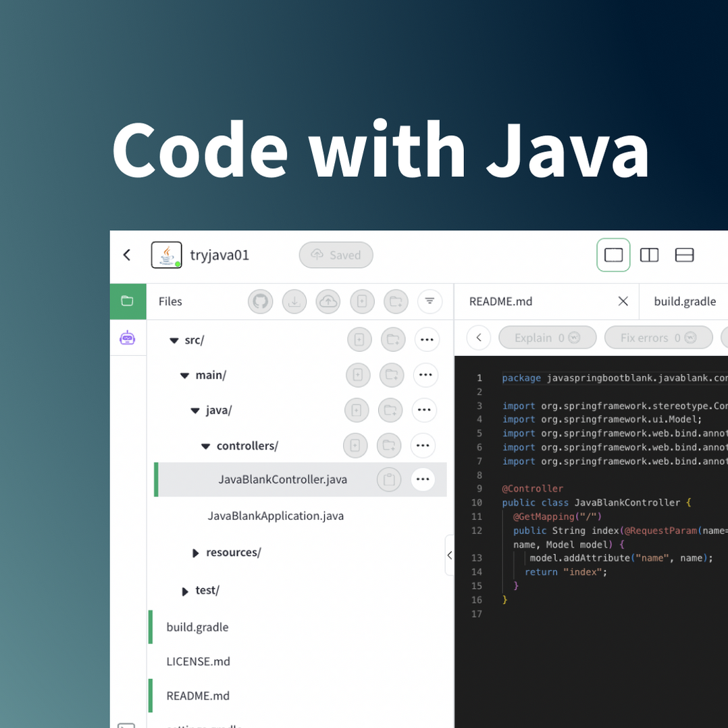Click the Explain button above the editor
This screenshot has height=728, width=728.
point(547,337)
